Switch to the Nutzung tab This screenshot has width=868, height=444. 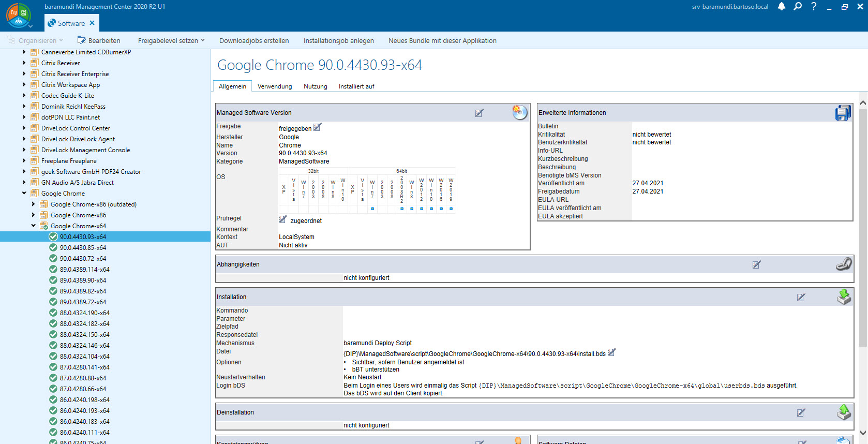(x=316, y=86)
